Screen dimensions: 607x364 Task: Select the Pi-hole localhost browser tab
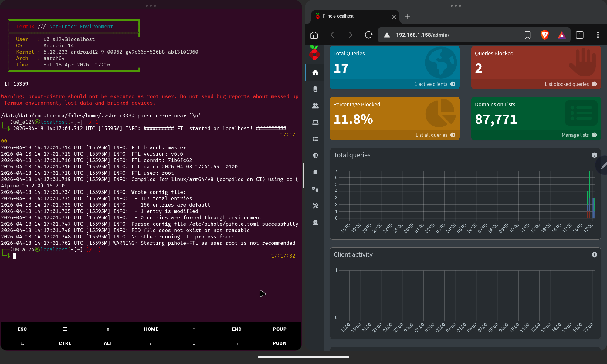(x=349, y=16)
